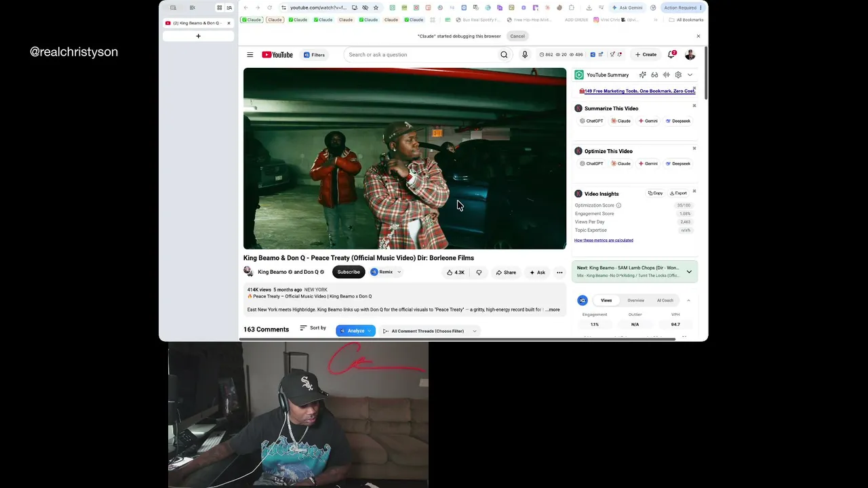Open How these metrics are calculated link
The height and width of the screenshot is (488, 868).
click(604, 241)
